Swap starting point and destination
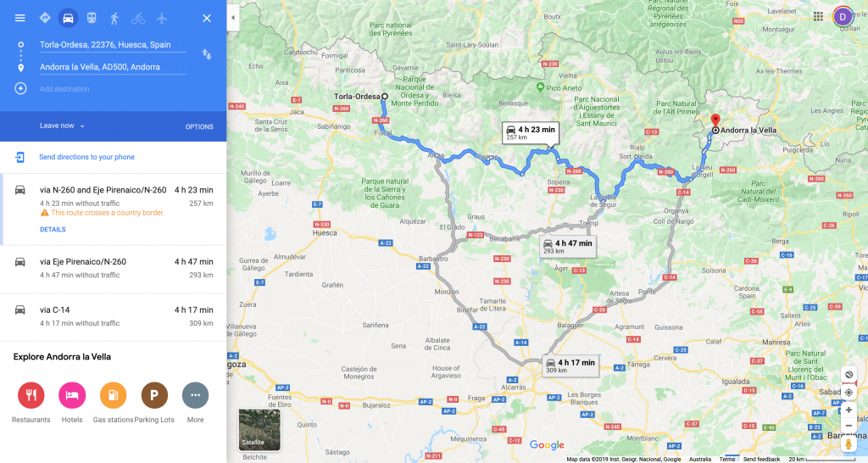 (207, 55)
